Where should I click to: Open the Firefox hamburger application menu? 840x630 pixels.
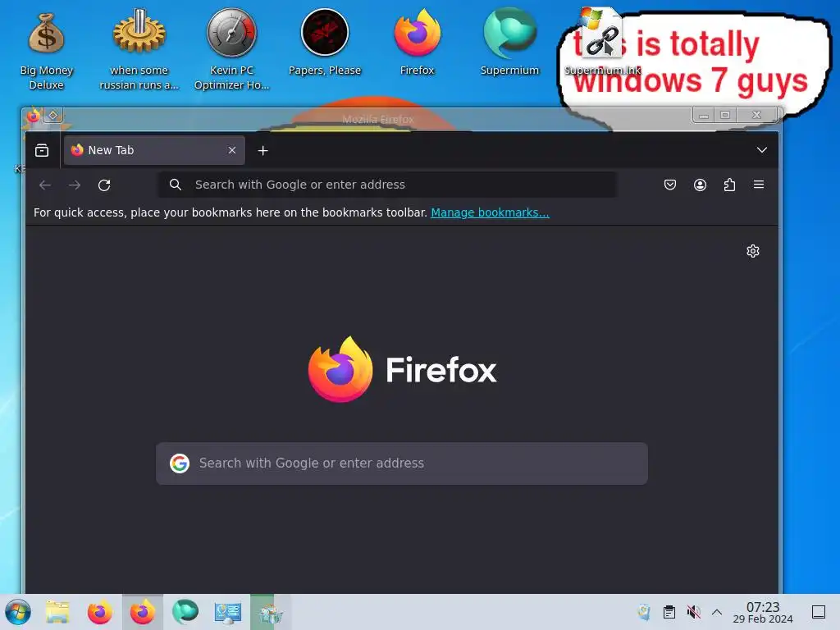coord(759,185)
